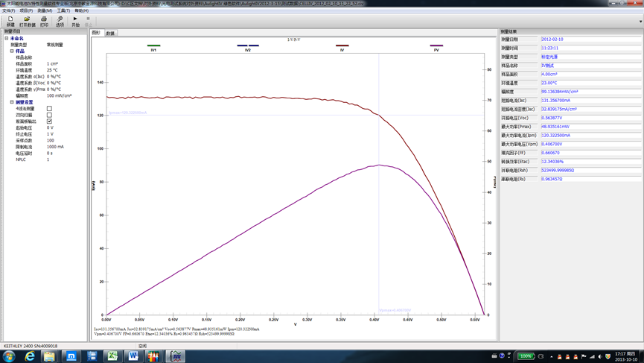The image size is (644, 363).
Task: Open the 文件(F) menu
Action: pyautogui.click(x=8, y=11)
